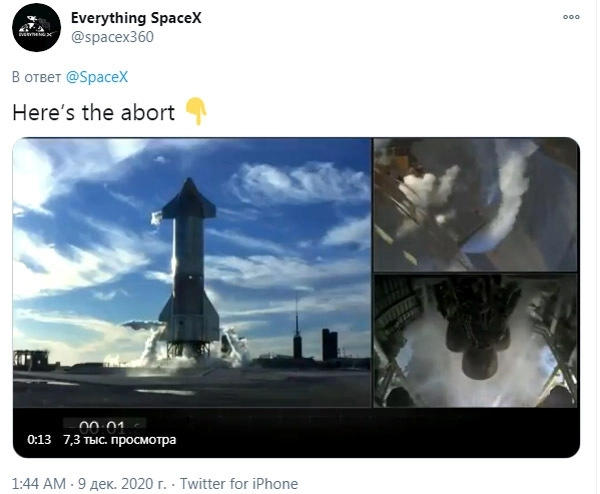
Task: Open the 1:44 AM tweet timestamp
Action: (x=39, y=484)
